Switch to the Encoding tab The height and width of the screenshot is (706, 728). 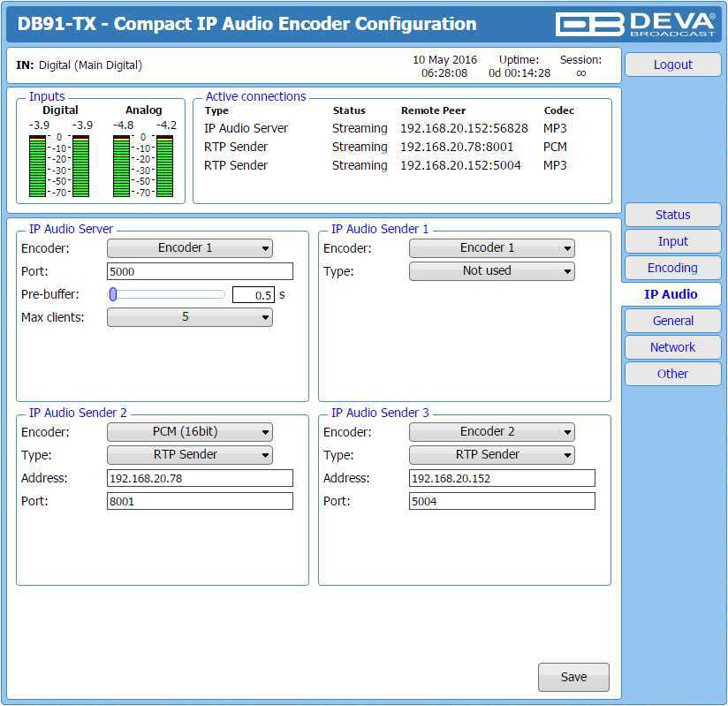pyautogui.click(x=672, y=268)
